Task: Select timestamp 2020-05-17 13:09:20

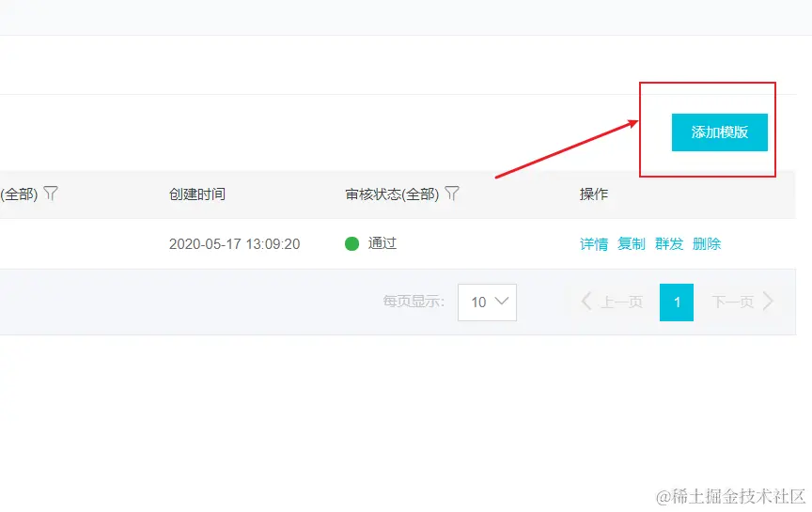Action: pyautogui.click(x=235, y=244)
